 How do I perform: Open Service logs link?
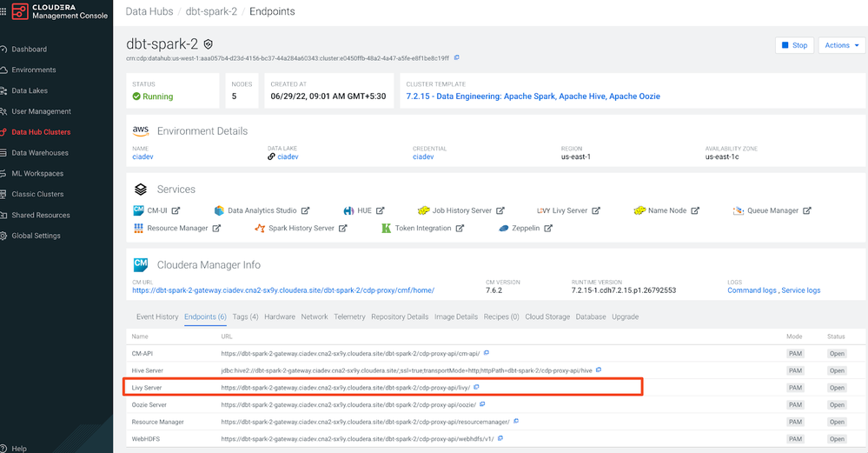coord(801,290)
